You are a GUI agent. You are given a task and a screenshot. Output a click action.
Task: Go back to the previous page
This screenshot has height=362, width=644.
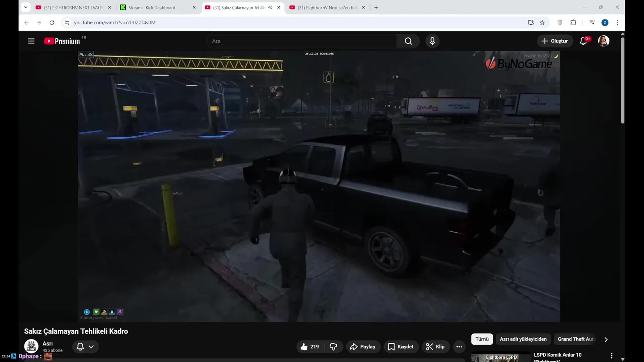(26, 22)
